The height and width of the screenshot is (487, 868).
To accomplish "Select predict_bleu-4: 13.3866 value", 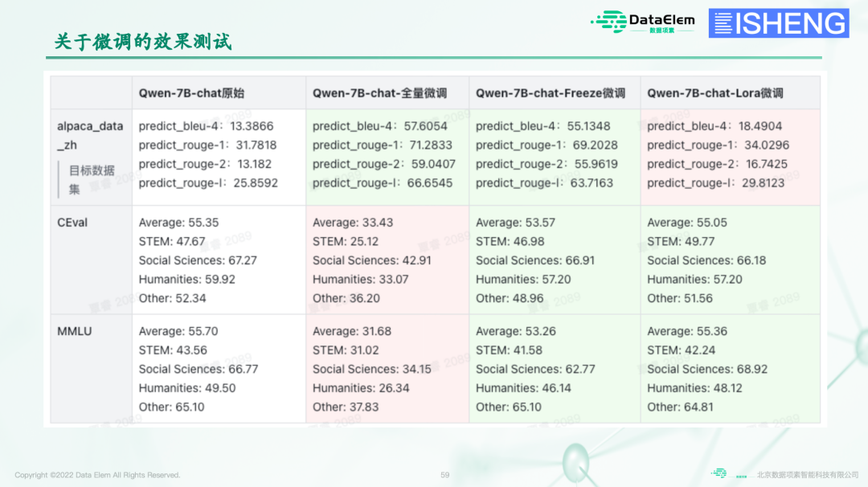I will click(206, 126).
